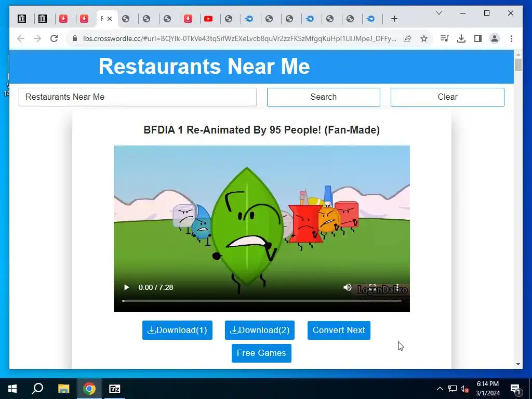
Task: Click the Download(1) button
Action: [177, 330]
